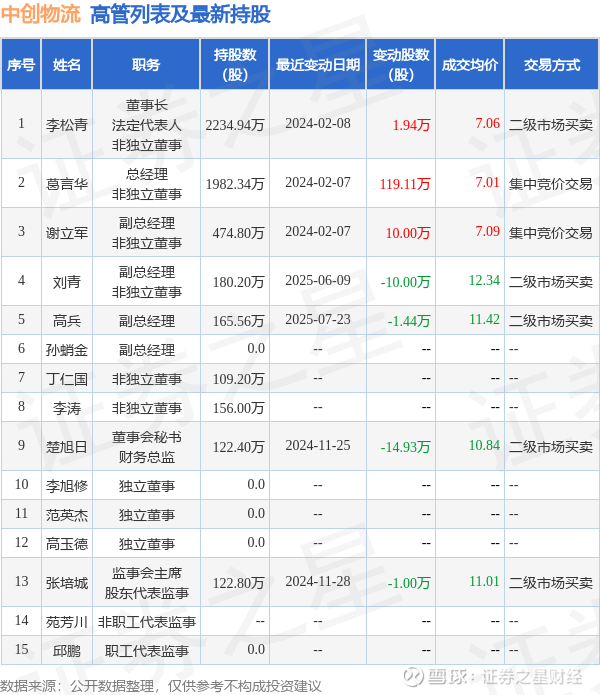Click the date 2024-11-25
The height and width of the screenshot is (695, 600).
(318, 445)
